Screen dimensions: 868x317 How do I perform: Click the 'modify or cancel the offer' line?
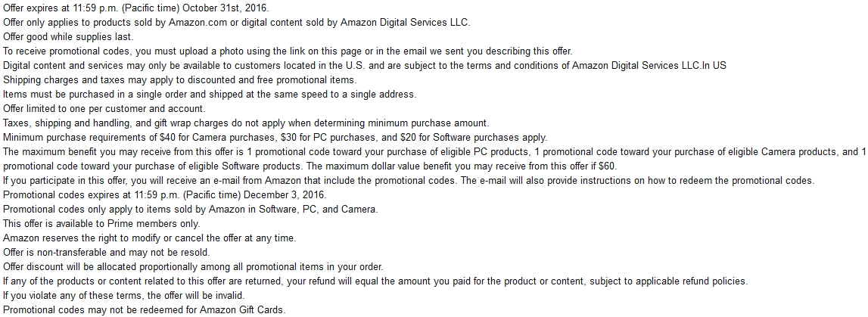click(x=149, y=238)
